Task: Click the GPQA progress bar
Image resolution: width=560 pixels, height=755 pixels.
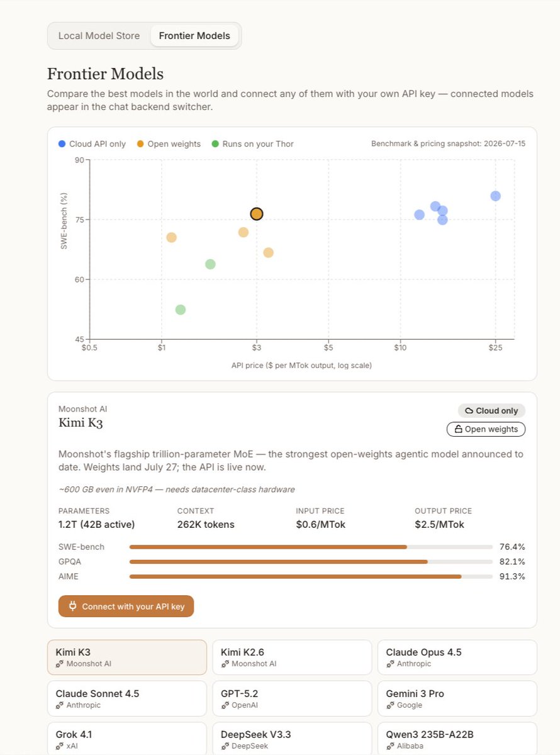Action: pyautogui.click(x=311, y=562)
